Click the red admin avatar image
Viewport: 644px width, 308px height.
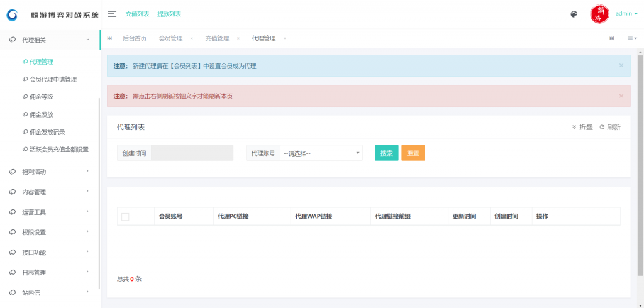point(600,14)
